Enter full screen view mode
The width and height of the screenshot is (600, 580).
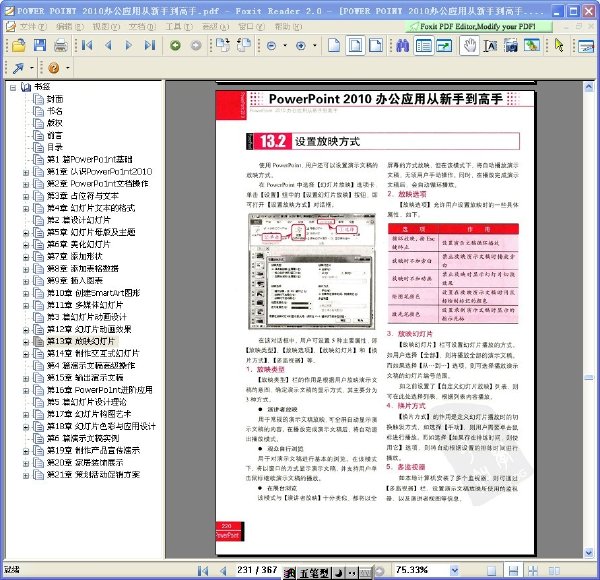(x=444, y=46)
